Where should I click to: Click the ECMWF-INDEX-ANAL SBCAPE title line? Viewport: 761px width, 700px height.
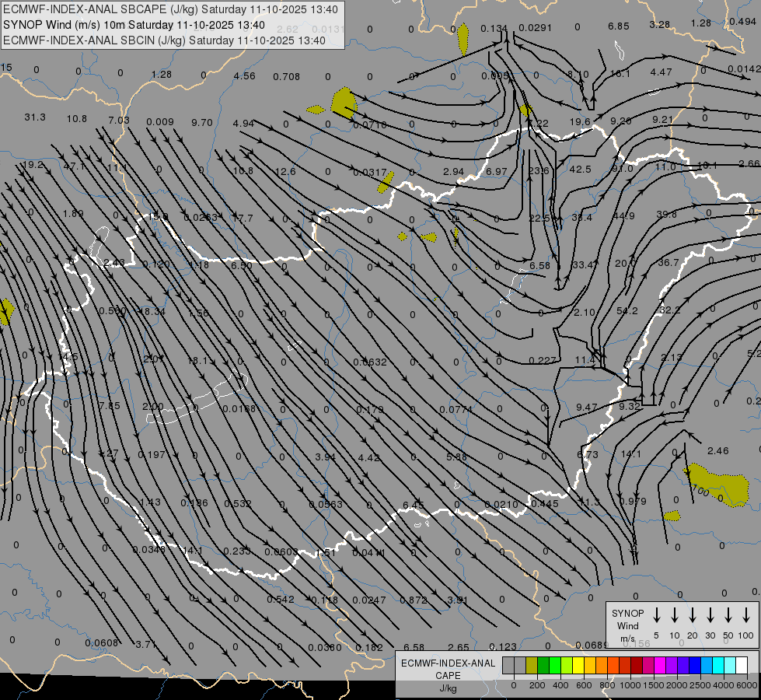coord(170,9)
